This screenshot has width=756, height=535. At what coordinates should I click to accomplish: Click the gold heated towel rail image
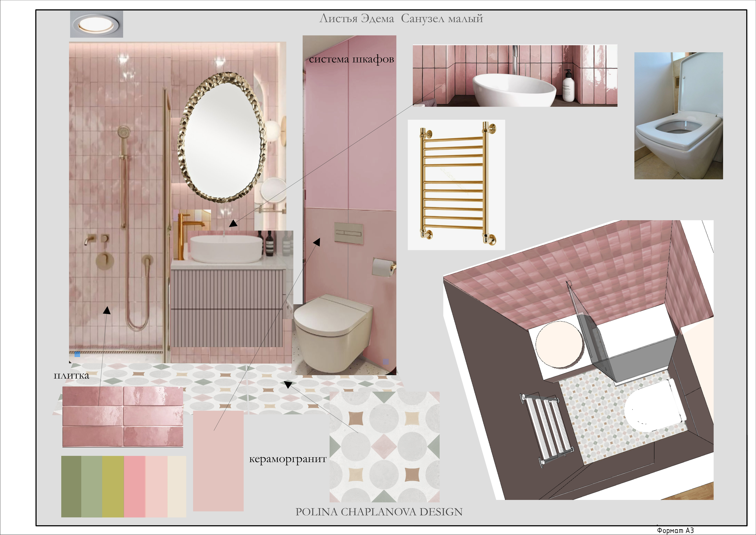pyautogui.click(x=456, y=185)
